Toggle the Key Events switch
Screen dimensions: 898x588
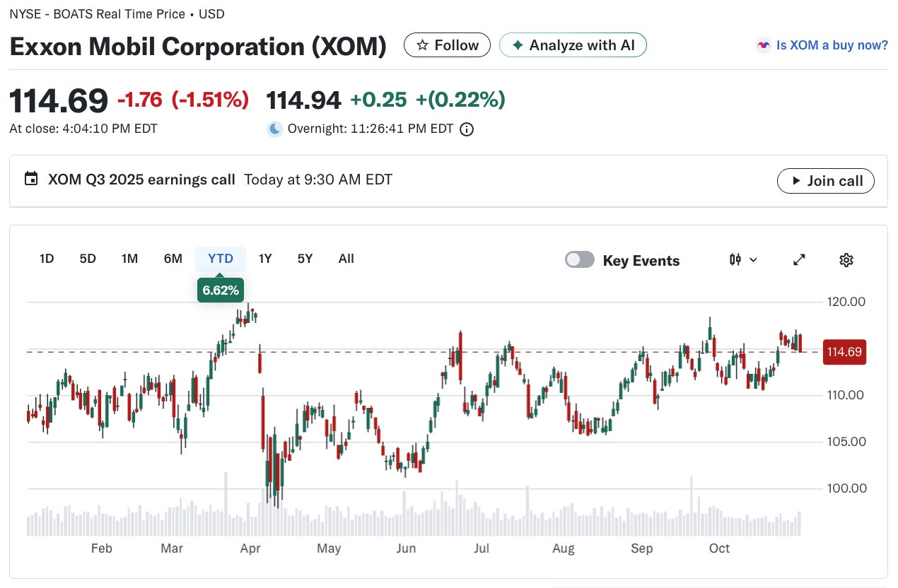click(x=580, y=259)
